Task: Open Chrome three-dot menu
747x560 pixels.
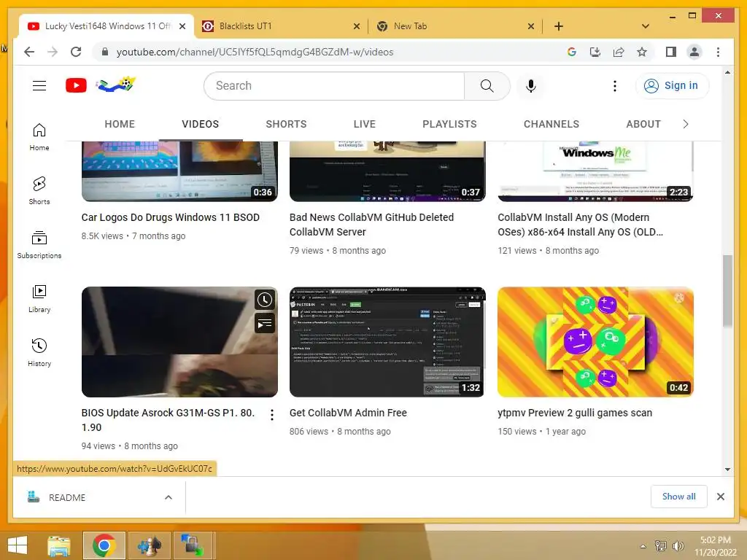Action: point(718,52)
